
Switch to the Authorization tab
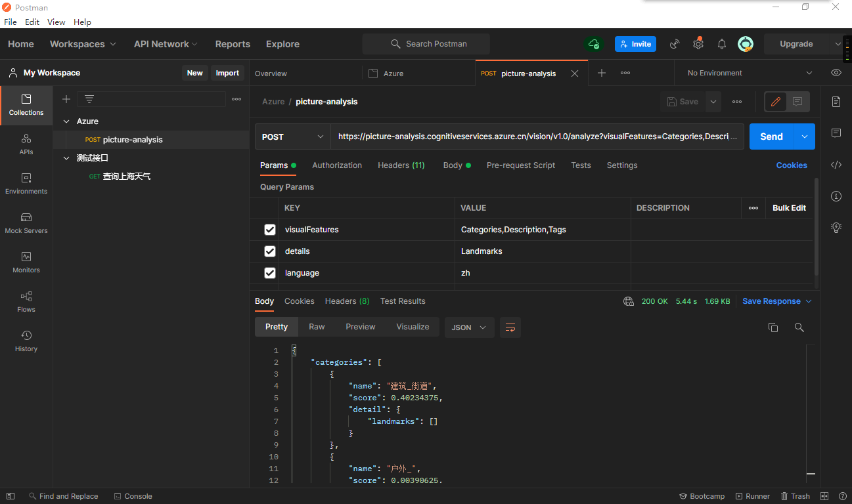pos(337,165)
